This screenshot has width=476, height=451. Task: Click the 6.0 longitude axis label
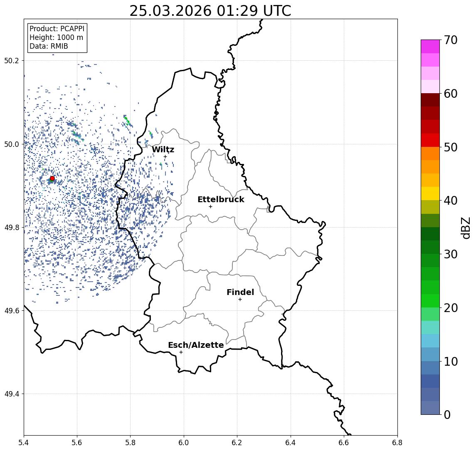point(184,443)
